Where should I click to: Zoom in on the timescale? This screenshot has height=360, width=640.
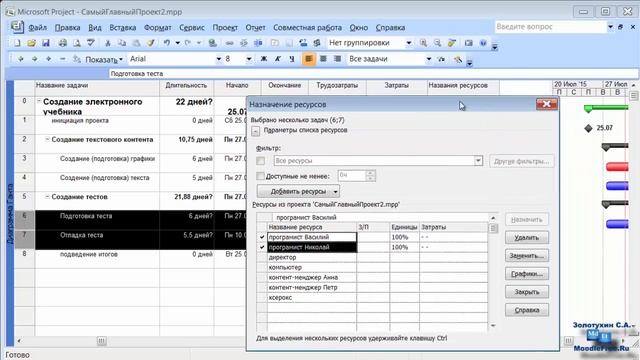(x=423, y=43)
